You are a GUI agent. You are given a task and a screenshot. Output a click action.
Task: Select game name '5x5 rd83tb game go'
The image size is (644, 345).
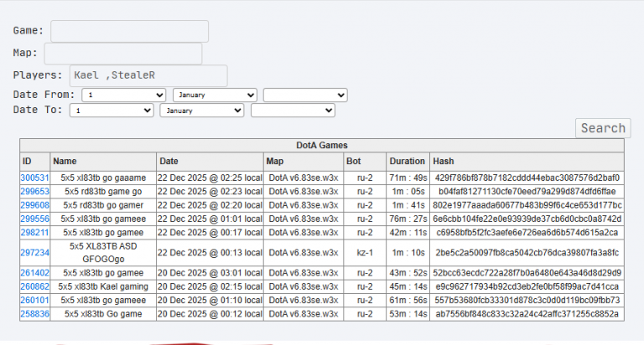(103, 192)
